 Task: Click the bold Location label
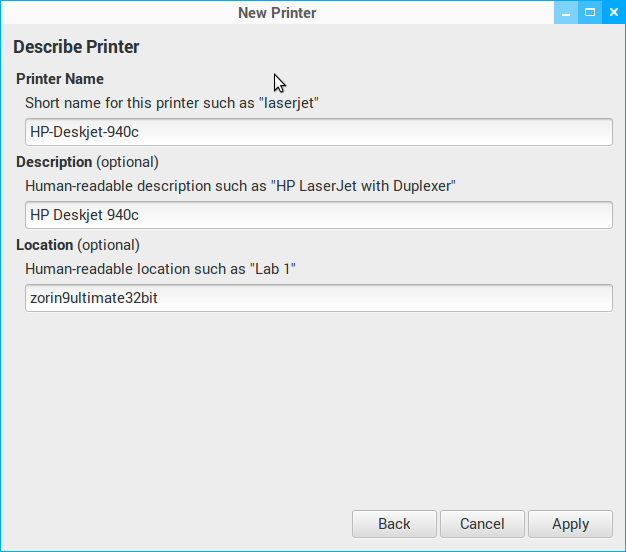pos(45,245)
